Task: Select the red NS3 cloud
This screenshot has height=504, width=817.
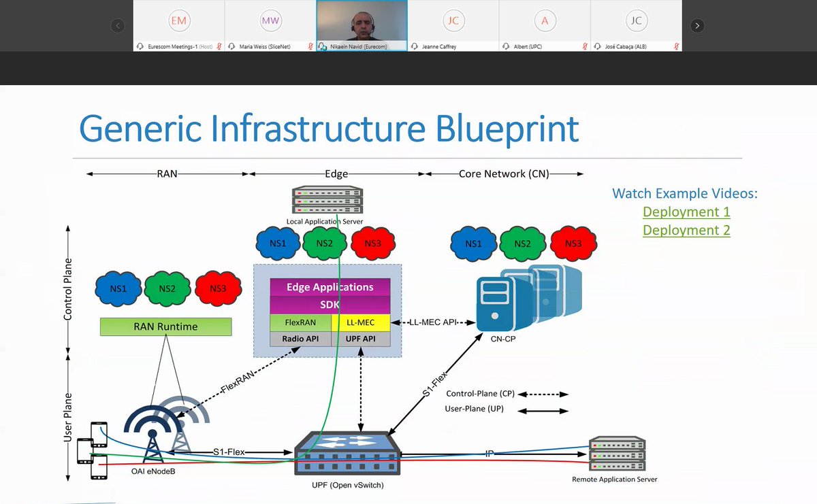Action: [x=218, y=288]
